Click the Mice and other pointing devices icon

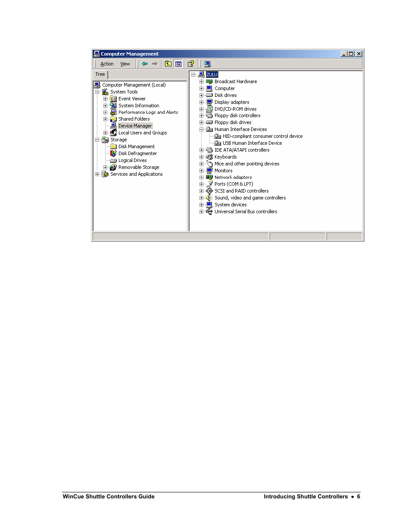pyautogui.click(x=209, y=164)
